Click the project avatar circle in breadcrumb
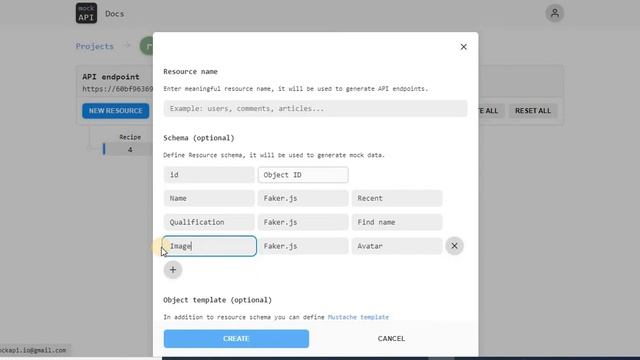Screen dimensions: 640x360 click(147, 46)
